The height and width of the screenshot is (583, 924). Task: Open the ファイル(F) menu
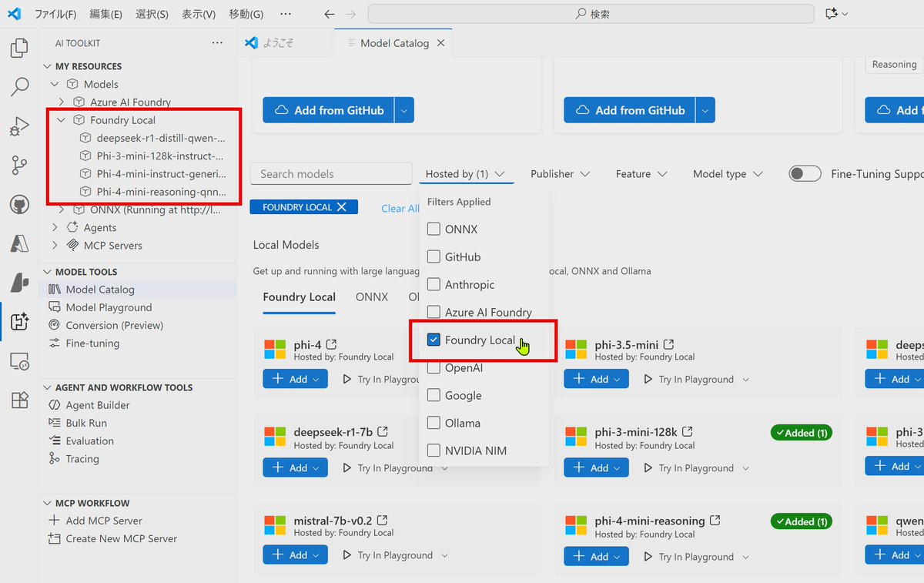55,14
